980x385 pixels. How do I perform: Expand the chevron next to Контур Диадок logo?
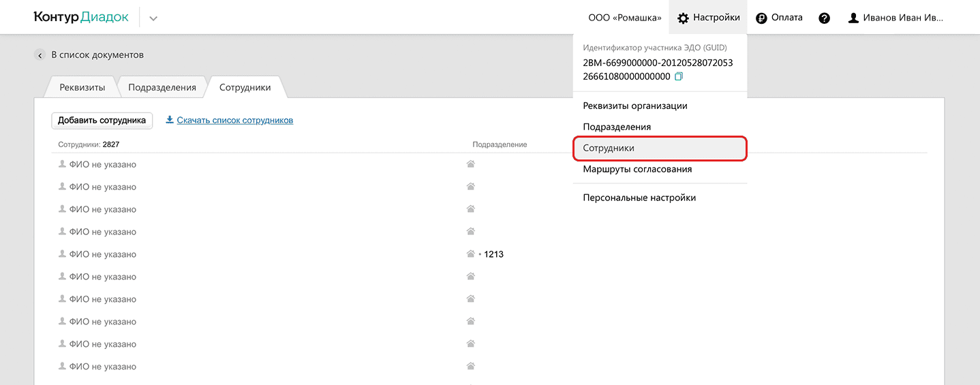[x=153, y=18]
